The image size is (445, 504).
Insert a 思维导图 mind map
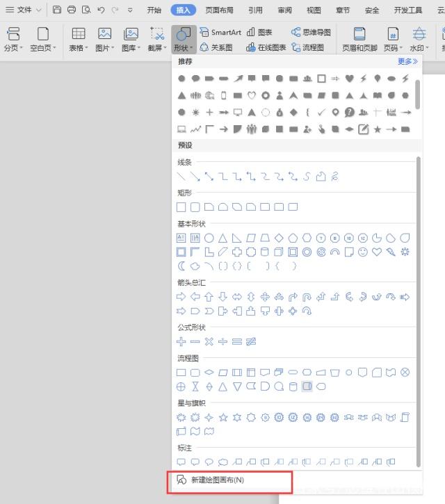click(x=311, y=32)
